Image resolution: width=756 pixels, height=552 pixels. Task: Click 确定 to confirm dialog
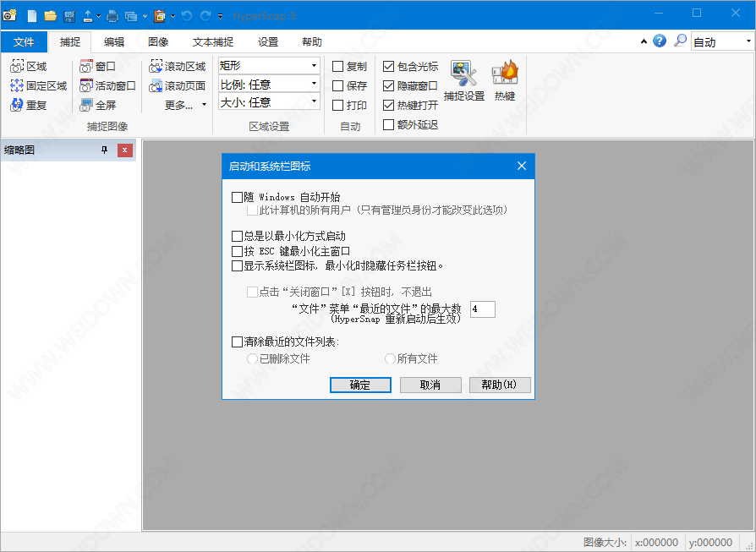pyautogui.click(x=360, y=385)
